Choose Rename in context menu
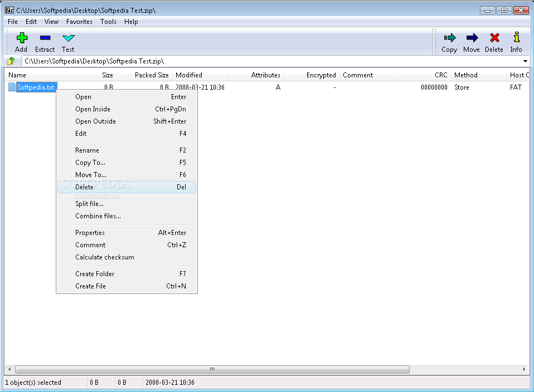 click(x=127, y=150)
